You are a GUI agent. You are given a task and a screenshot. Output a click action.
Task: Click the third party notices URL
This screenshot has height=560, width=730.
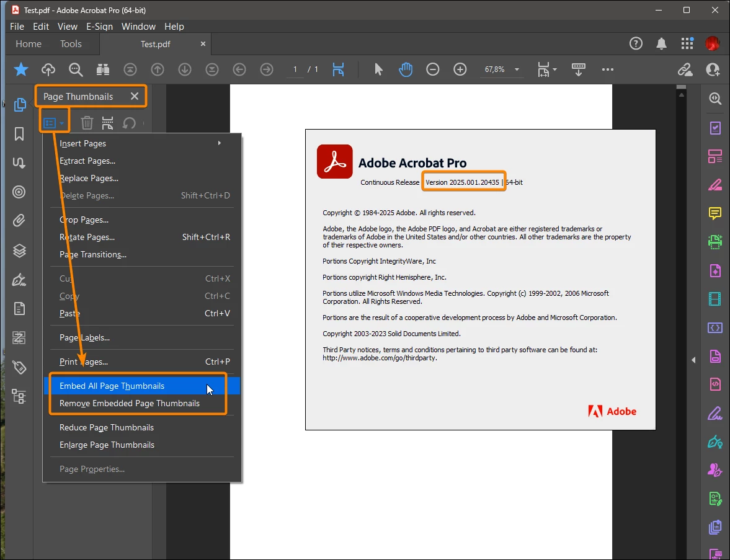pyautogui.click(x=380, y=358)
